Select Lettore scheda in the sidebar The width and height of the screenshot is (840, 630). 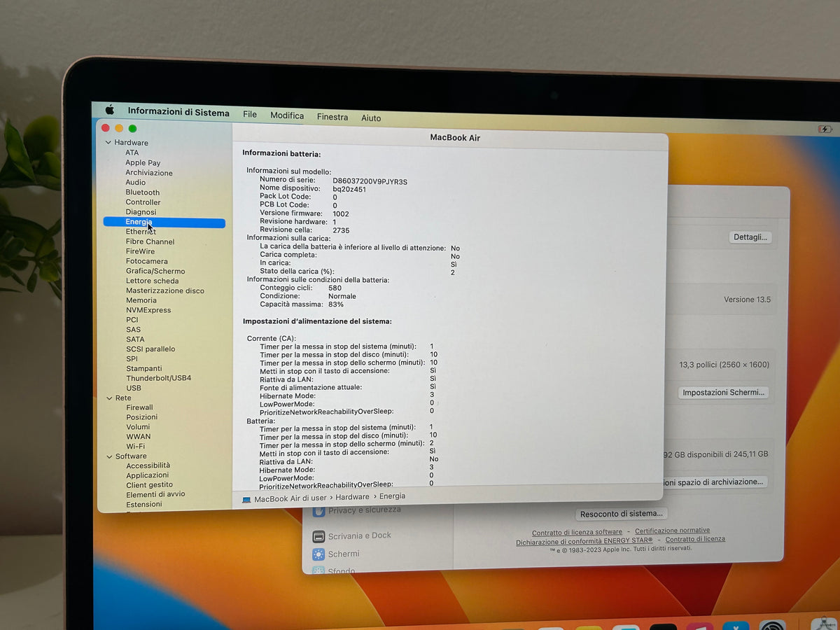153,281
